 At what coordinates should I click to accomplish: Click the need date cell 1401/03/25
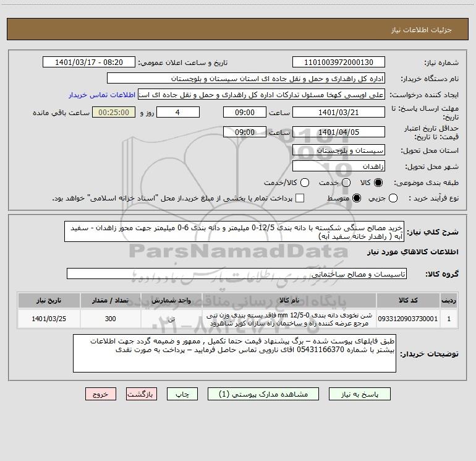pos(49,319)
